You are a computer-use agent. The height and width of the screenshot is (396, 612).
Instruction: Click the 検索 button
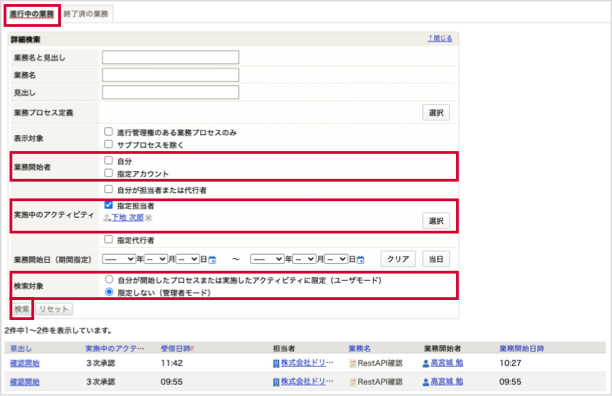(x=22, y=309)
